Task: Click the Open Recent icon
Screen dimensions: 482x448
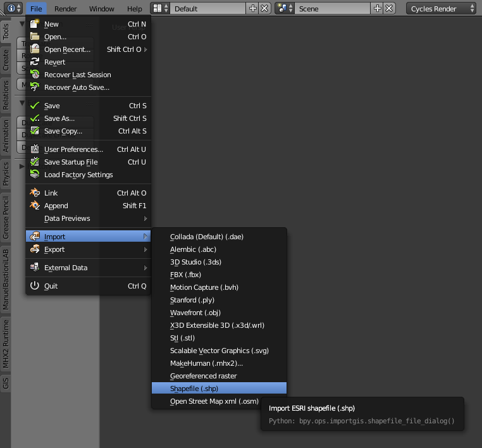Action: click(35, 49)
